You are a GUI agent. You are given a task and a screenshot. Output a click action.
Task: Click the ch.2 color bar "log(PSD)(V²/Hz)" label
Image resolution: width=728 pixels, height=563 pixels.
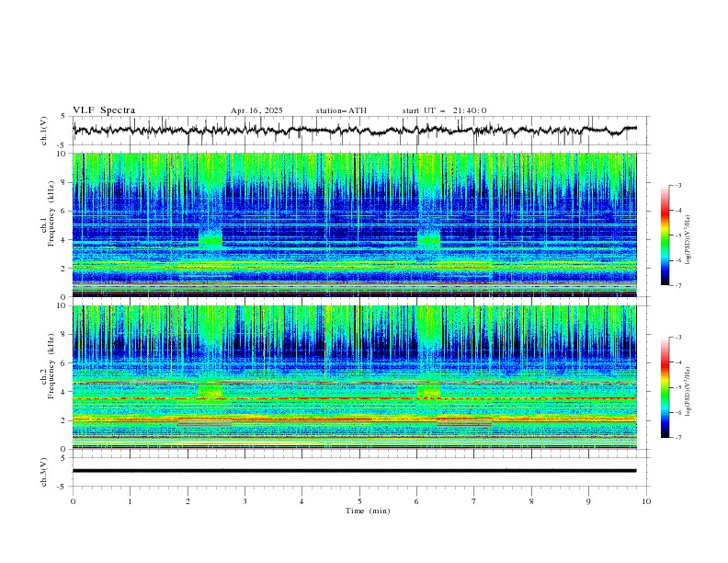(x=688, y=392)
